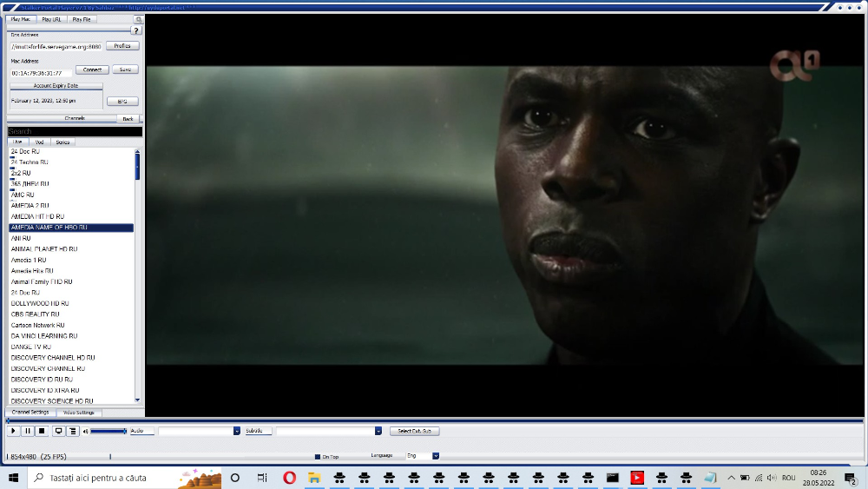This screenshot has height=489, width=868.
Task: Open Task View on the taskbar
Action: [x=262, y=478]
